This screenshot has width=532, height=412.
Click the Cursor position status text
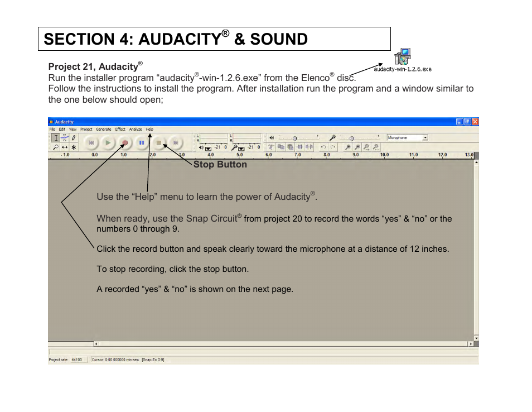coord(115,360)
